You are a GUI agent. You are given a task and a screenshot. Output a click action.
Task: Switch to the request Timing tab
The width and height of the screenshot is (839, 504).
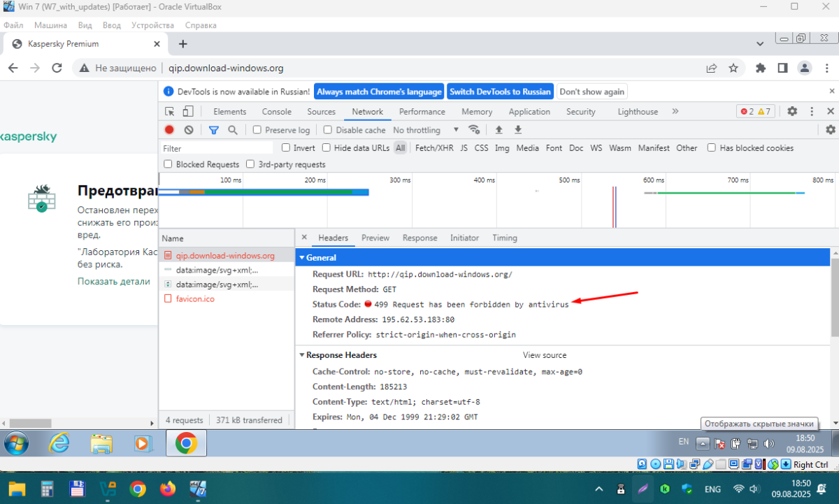pos(505,238)
